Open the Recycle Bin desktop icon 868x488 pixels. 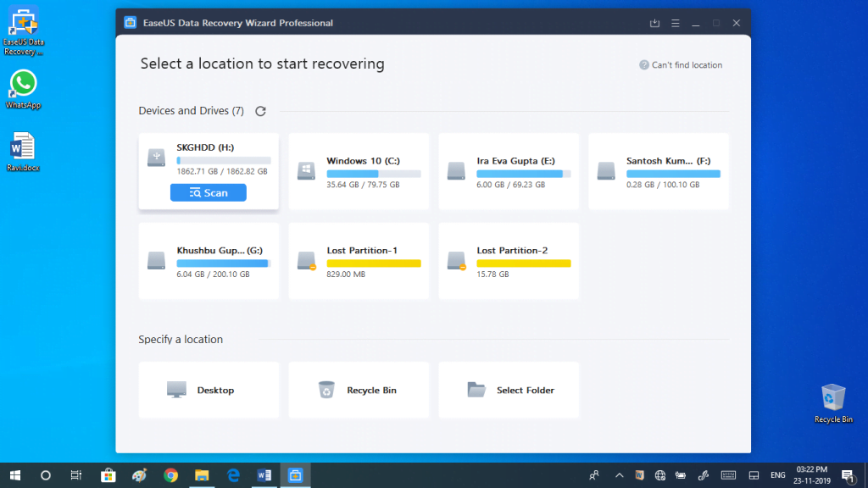click(833, 404)
